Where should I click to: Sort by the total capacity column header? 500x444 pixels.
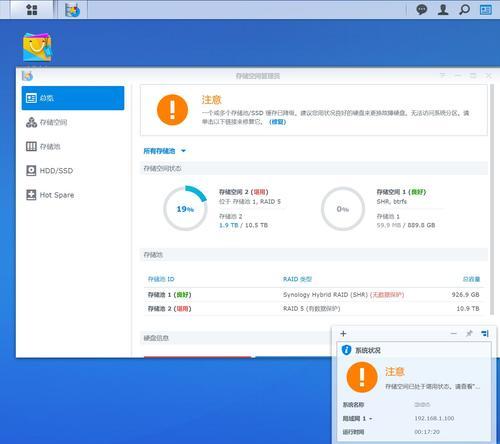pos(471,279)
